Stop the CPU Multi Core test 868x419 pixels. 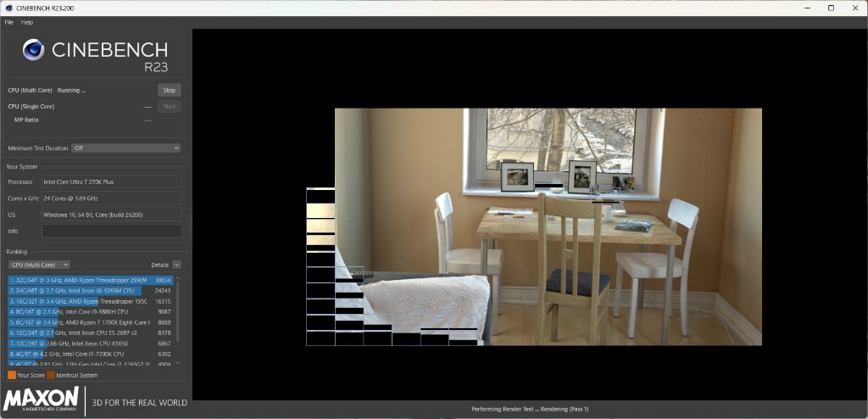pyautogui.click(x=169, y=90)
